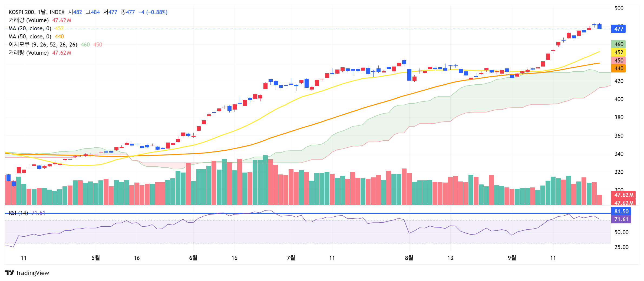Image resolution: width=644 pixels, height=281 pixels.
Task: Click the low price value 저477
Action: (110, 12)
